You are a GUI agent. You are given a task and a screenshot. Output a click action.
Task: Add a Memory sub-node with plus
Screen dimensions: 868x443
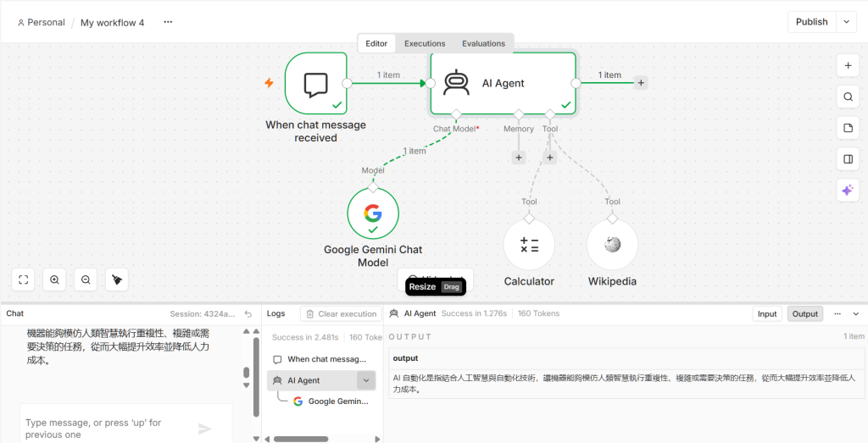click(519, 158)
